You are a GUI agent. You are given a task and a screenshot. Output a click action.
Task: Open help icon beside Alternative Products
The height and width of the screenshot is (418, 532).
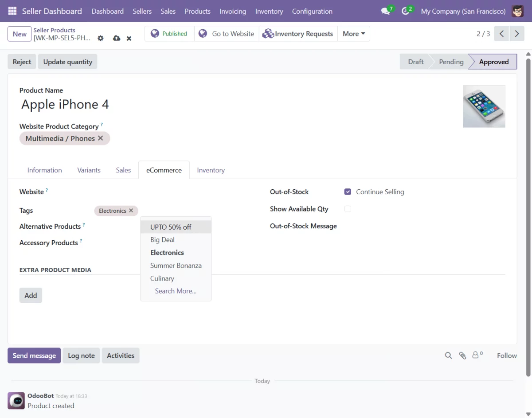(84, 225)
